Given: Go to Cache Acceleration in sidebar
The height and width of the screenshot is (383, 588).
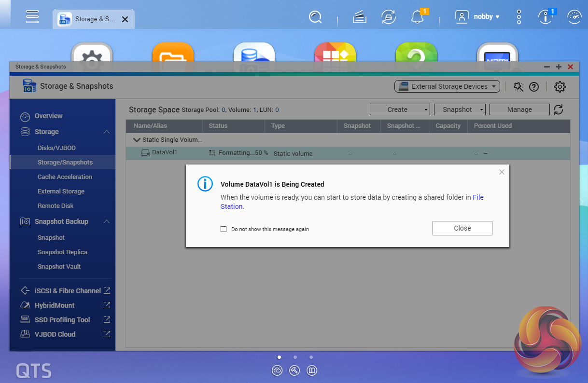Looking at the screenshot, I should pyautogui.click(x=65, y=177).
